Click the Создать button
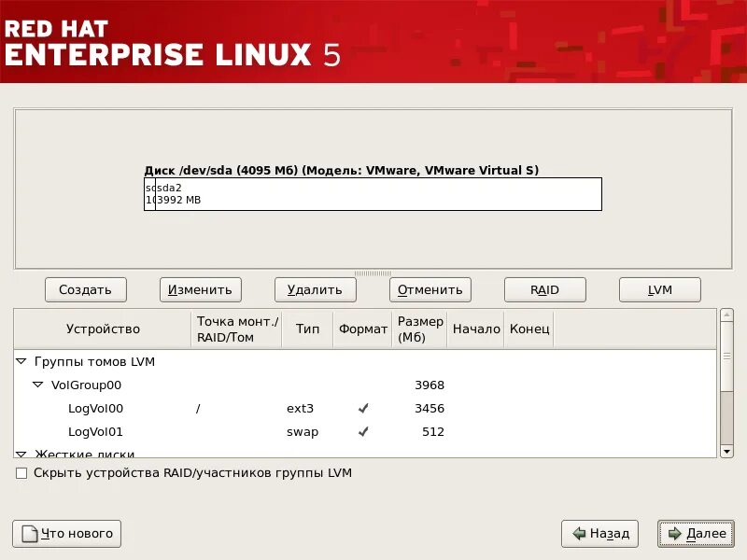Viewport: 747px width, 560px height. coord(86,289)
